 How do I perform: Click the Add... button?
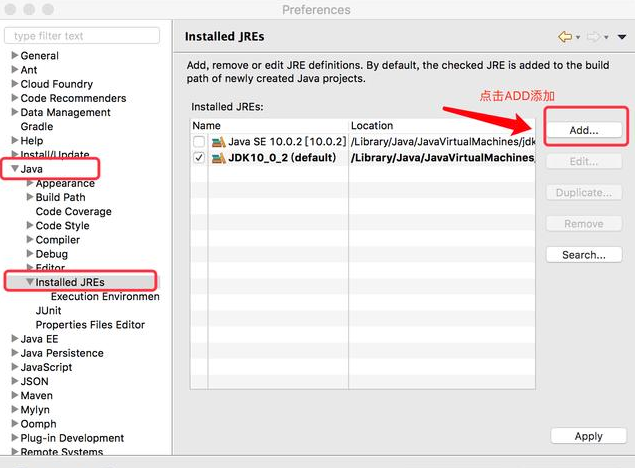(x=583, y=131)
